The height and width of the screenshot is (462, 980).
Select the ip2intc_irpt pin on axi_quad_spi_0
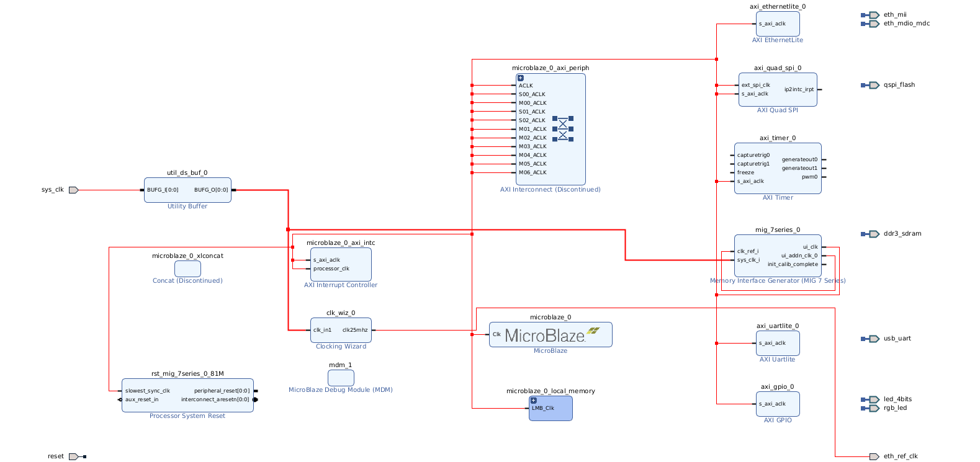coord(799,90)
